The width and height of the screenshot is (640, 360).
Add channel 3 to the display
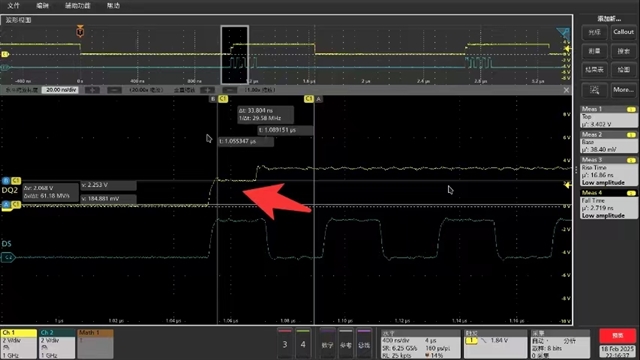pos(285,344)
